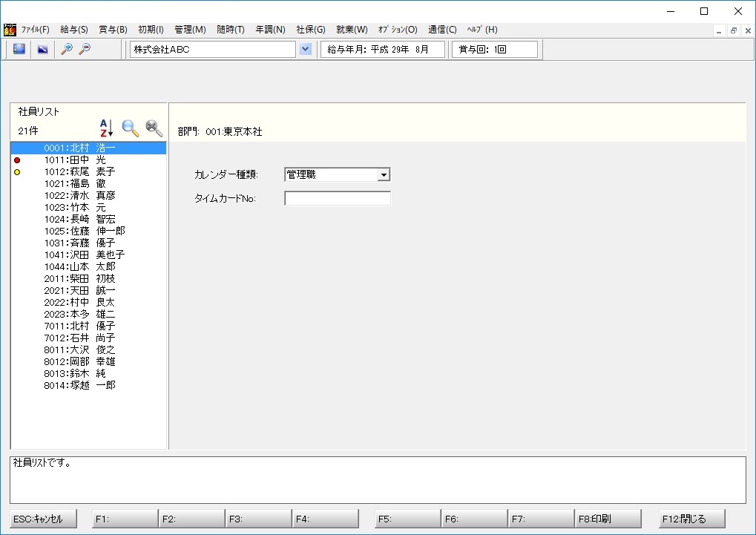
Task: Select employee 1012:萩尾 素子
Action: tap(89, 171)
